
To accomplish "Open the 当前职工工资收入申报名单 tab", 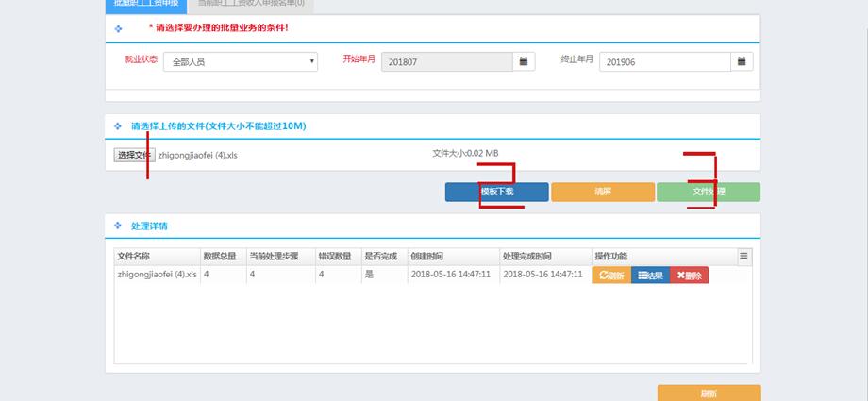I will tap(251, 4).
